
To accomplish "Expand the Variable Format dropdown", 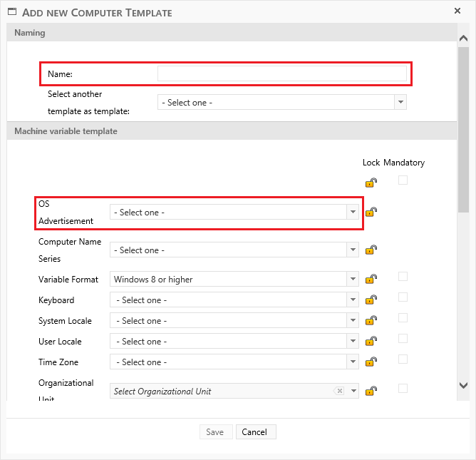I will pyautogui.click(x=352, y=280).
